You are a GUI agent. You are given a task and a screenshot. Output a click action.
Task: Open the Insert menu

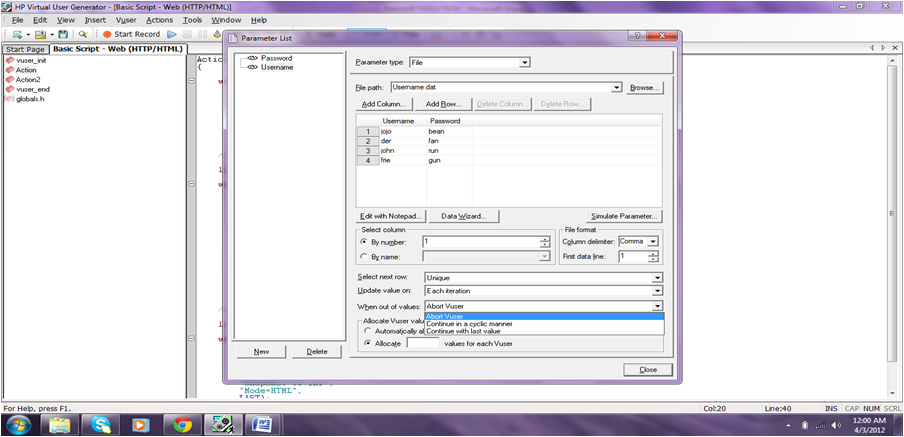pos(95,20)
